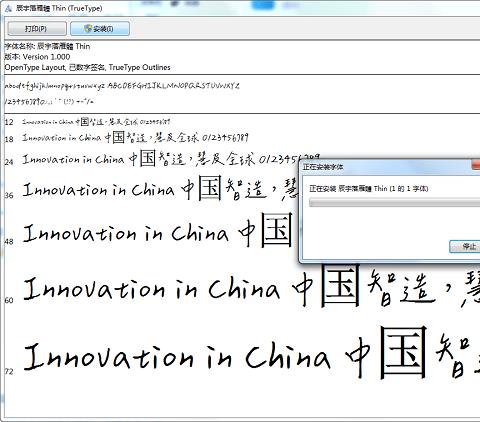Close the font installing dialog
Image resolution: width=480 pixels, height=422 pixels.
pyautogui.click(x=476, y=165)
